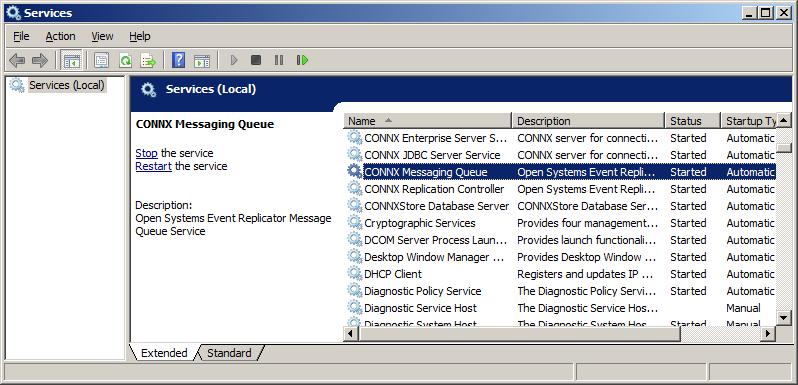Viewport: 798px width, 385px height.
Task: Click gear icon of Diagnostic Service Host
Action: coord(354,308)
